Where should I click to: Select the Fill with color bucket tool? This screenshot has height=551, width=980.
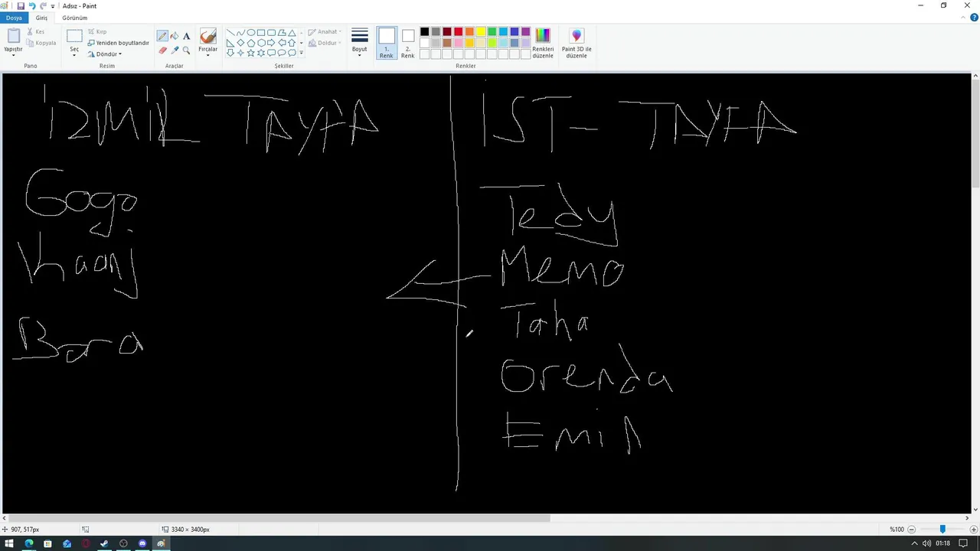tap(175, 36)
